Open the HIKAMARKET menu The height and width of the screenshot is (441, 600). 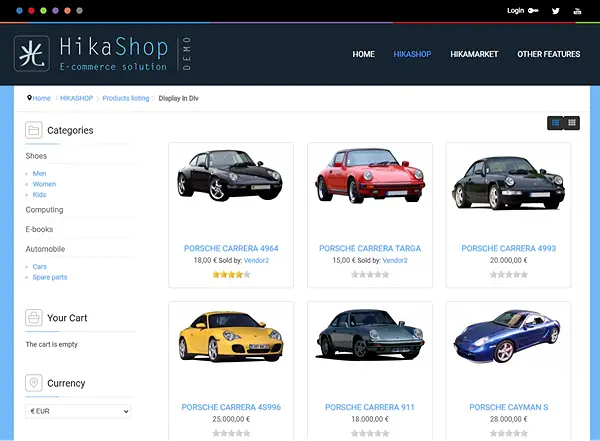point(474,54)
